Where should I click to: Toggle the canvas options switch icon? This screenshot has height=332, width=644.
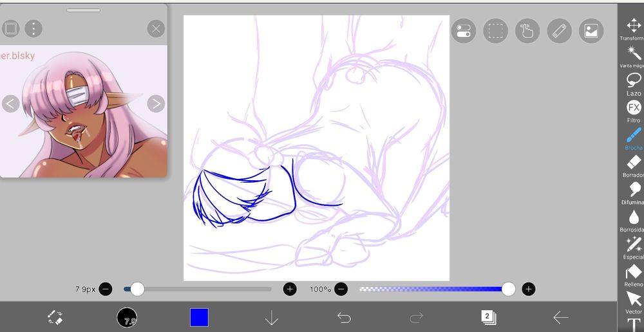(x=464, y=31)
